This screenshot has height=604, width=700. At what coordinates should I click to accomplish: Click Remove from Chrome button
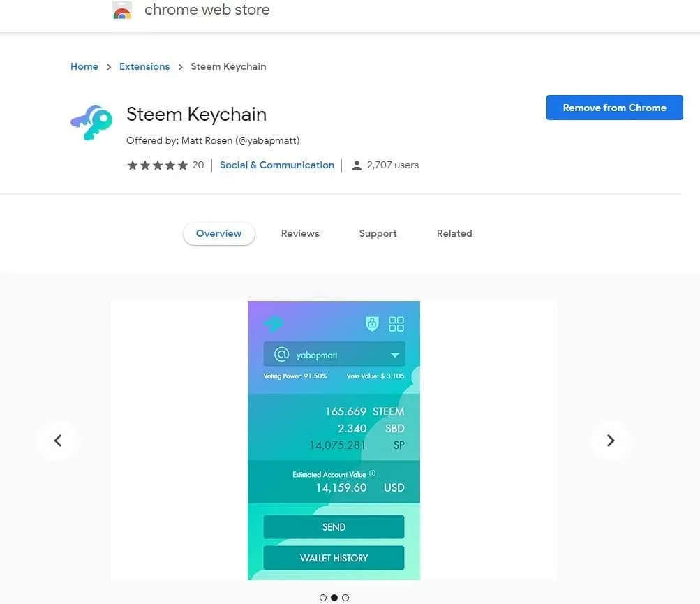[x=614, y=108]
